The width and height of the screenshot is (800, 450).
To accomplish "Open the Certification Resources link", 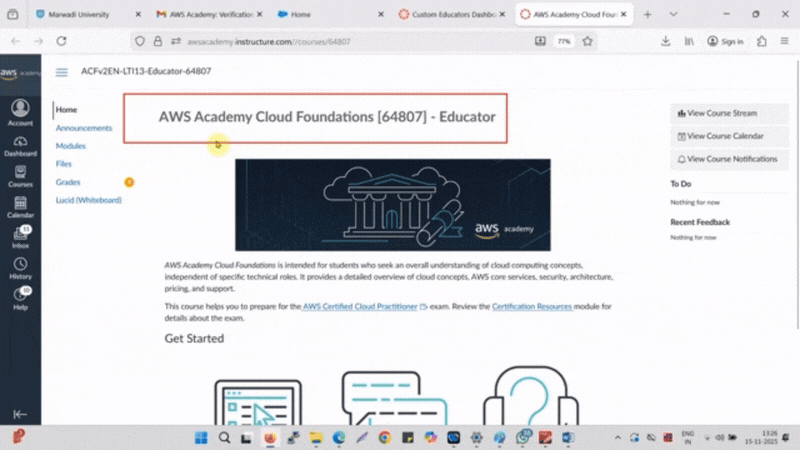I will coord(532,307).
